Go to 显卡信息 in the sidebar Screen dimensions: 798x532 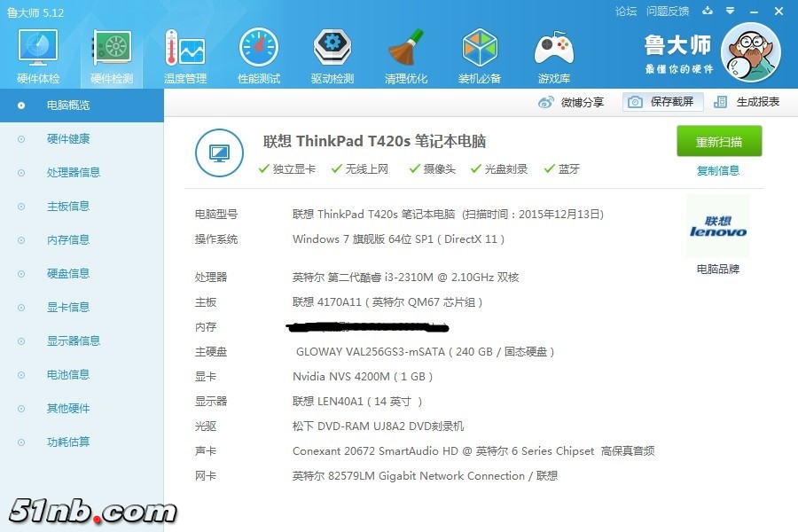pos(68,308)
